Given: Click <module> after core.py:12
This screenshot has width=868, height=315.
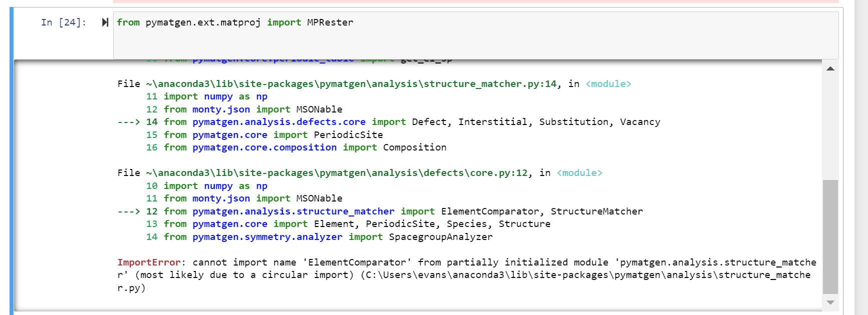Looking at the screenshot, I should pyautogui.click(x=579, y=173).
